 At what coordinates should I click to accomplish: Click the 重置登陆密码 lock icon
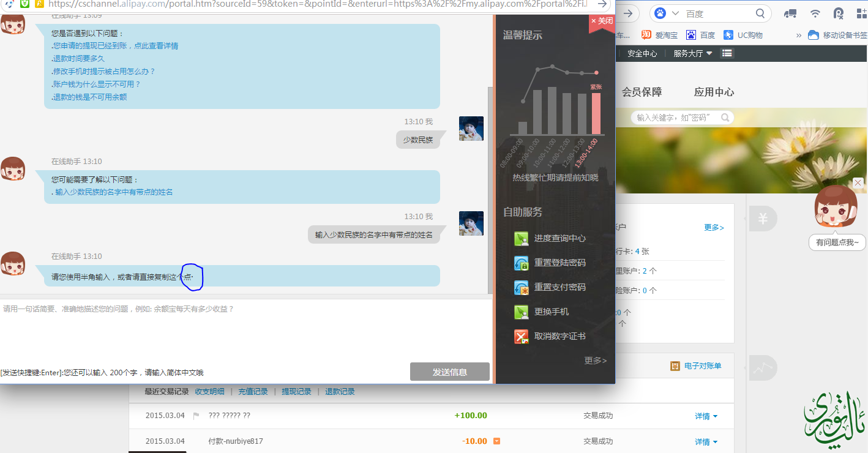(x=521, y=263)
